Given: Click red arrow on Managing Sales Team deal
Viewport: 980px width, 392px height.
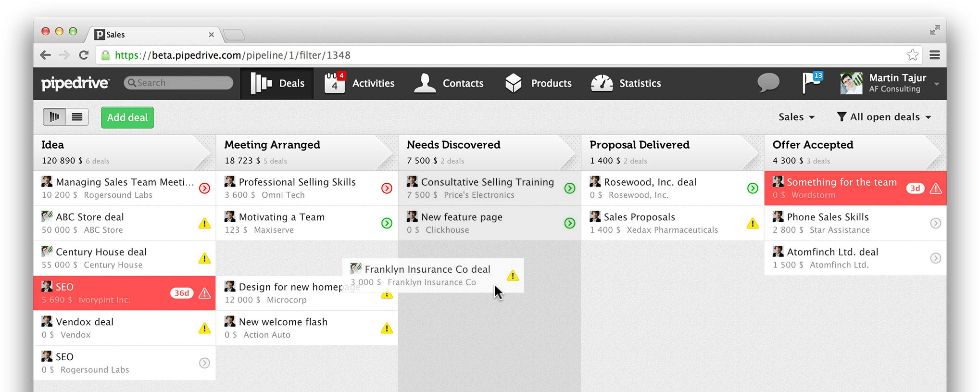Looking at the screenshot, I should coord(204,188).
